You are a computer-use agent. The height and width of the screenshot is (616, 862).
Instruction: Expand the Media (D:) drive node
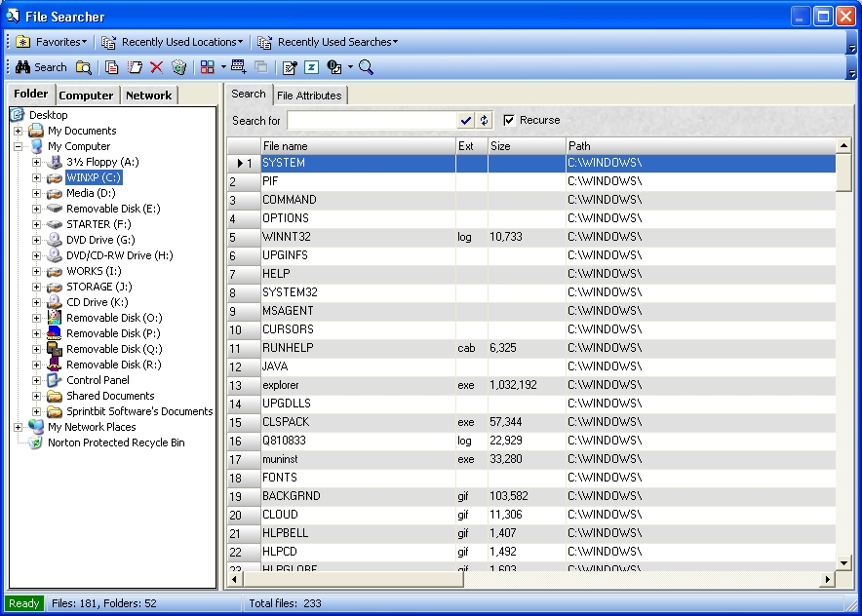click(x=36, y=193)
